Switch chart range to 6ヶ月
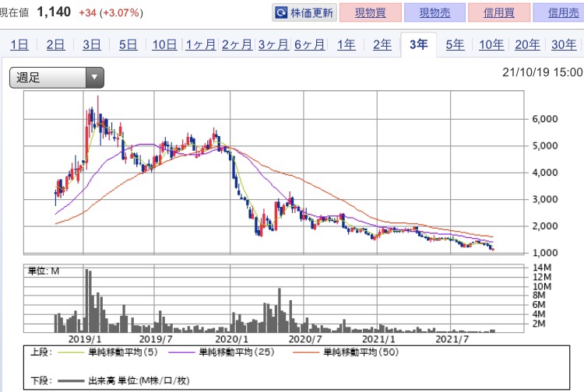The width and height of the screenshot is (584, 392). [x=309, y=45]
